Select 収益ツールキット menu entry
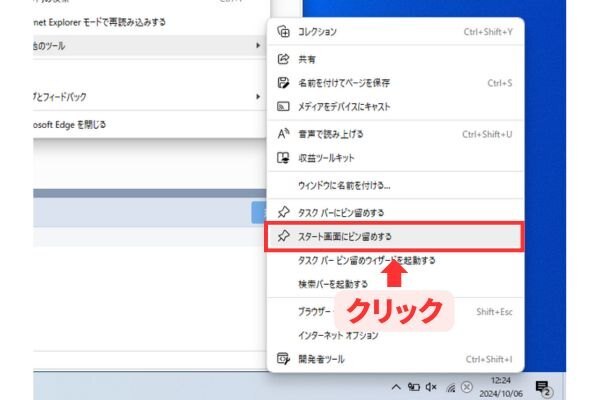Image resolution: width=600 pixels, height=400 pixels. [x=395, y=158]
